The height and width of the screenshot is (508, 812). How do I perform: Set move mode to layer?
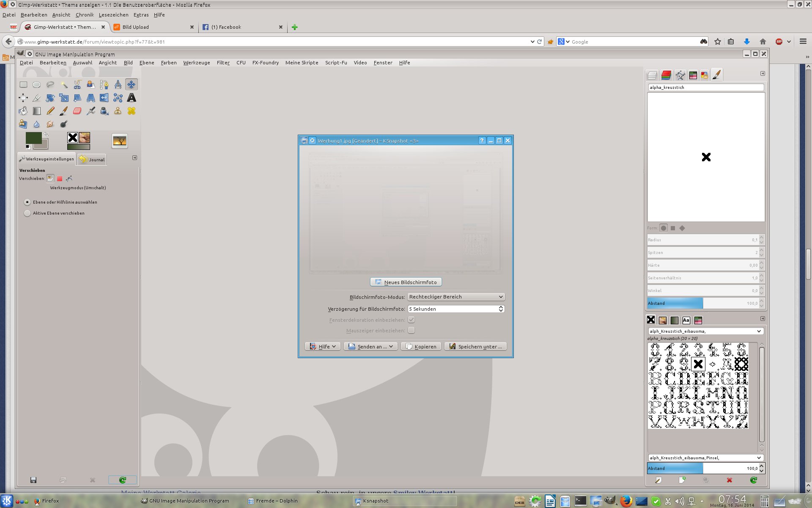click(x=50, y=178)
